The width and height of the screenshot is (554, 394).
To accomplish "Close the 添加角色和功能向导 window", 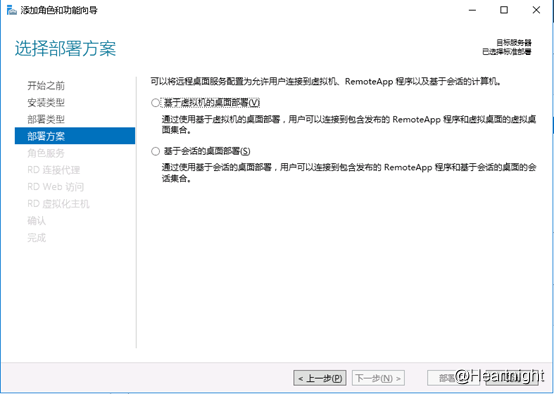I will 536,10.
